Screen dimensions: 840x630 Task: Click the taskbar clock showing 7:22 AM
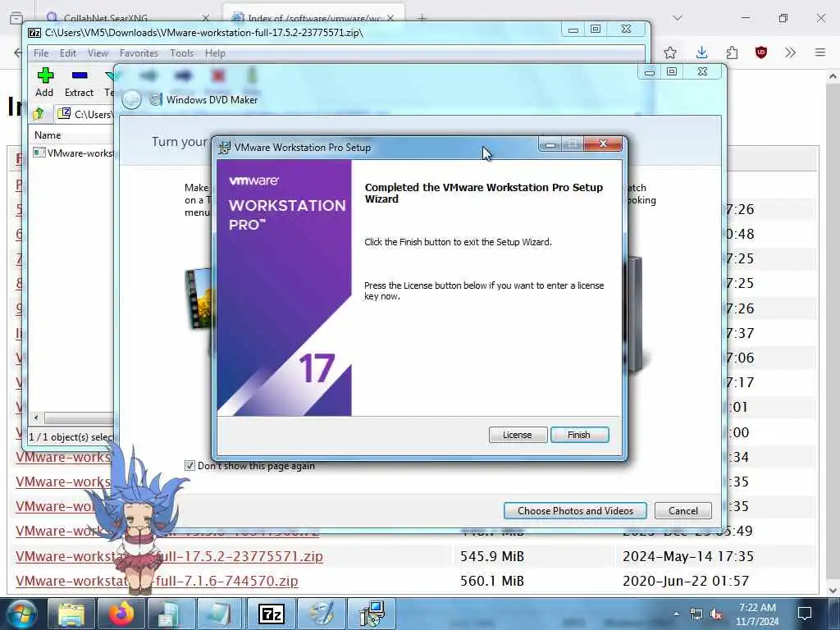click(x=757, y=614)
